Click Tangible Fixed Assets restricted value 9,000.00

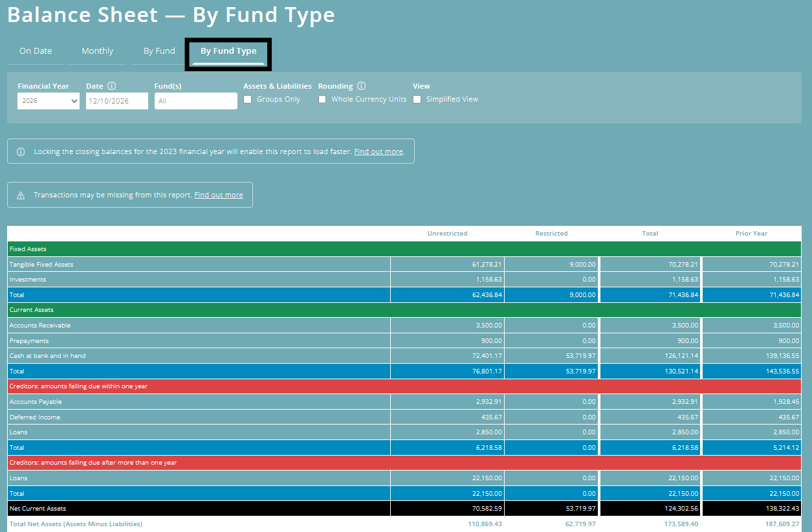click(582, 265)
